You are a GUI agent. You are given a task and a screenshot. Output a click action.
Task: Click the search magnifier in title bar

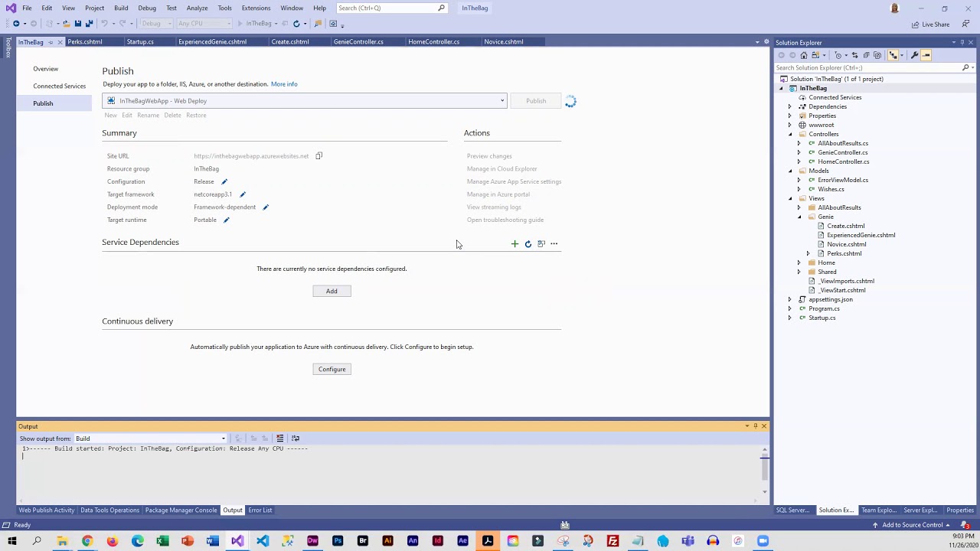pos(441,8)
